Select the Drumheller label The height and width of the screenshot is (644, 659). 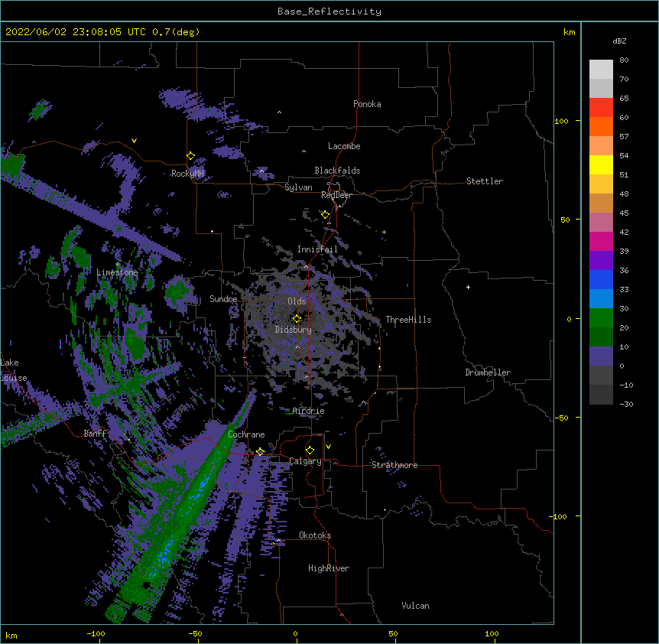pos(488,372)
